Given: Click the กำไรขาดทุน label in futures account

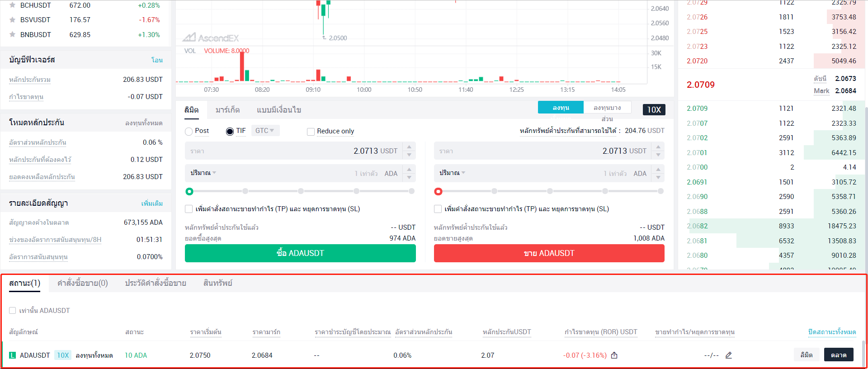Looking at the screenshot, I should point(26,97).
